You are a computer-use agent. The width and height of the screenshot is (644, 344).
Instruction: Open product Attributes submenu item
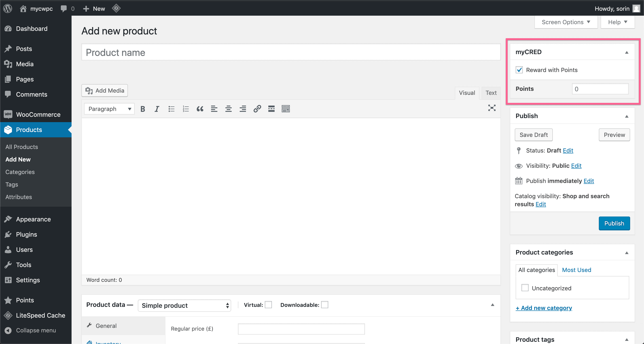pos(19,197)
